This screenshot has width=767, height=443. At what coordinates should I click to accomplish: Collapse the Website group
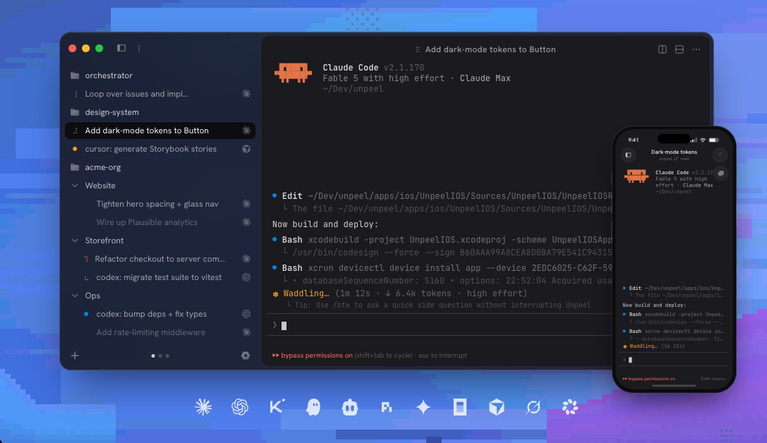click(75, 185)
